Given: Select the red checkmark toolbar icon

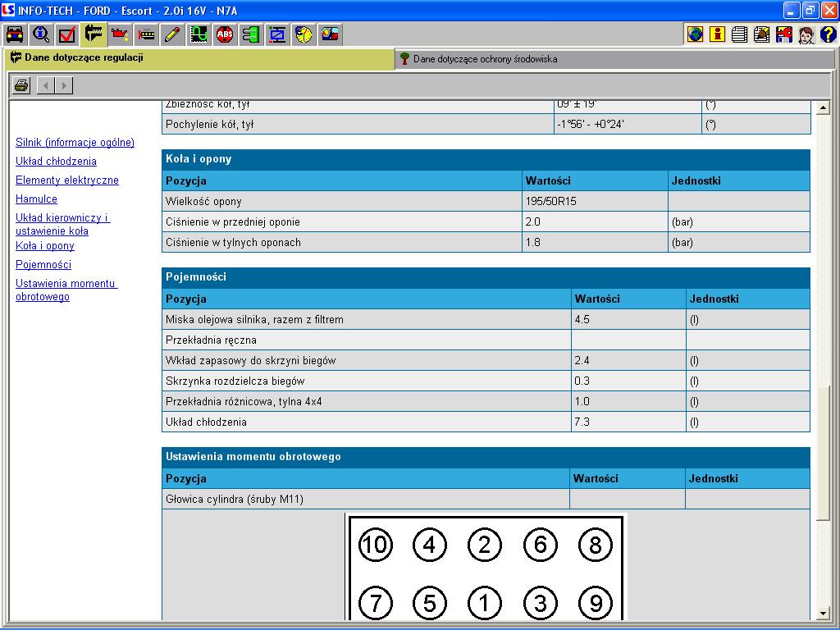Looking at the screenshot, I should pos(67,34).
